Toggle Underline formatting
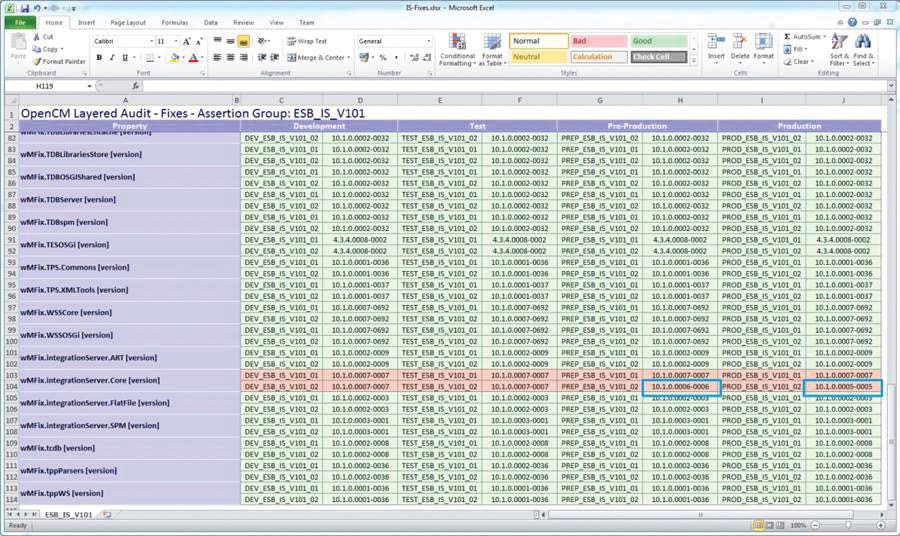The image size is (900, 536). coord(125,58)
